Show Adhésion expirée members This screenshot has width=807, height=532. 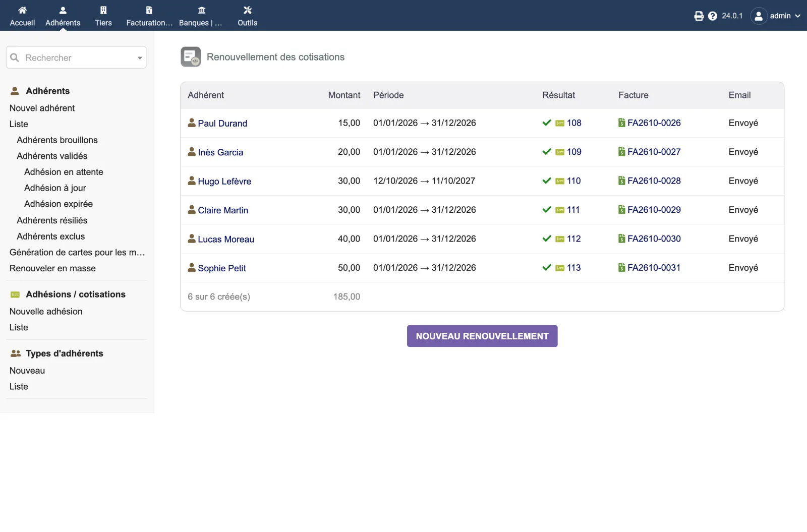(59, 204)
